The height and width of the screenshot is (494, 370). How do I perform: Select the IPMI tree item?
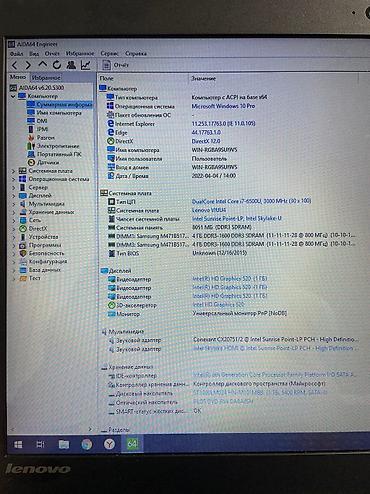pyautogui.click(x=42, y=129)
